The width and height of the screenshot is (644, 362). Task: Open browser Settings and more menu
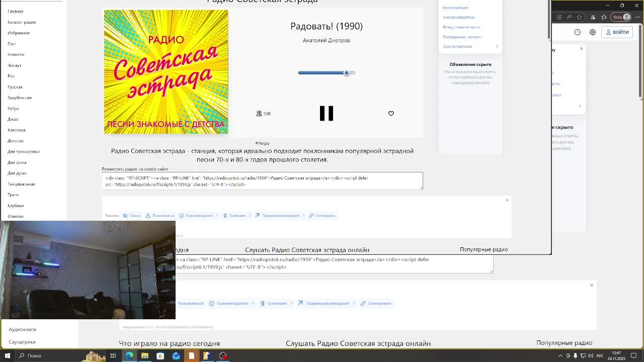(x=637, y=17)
